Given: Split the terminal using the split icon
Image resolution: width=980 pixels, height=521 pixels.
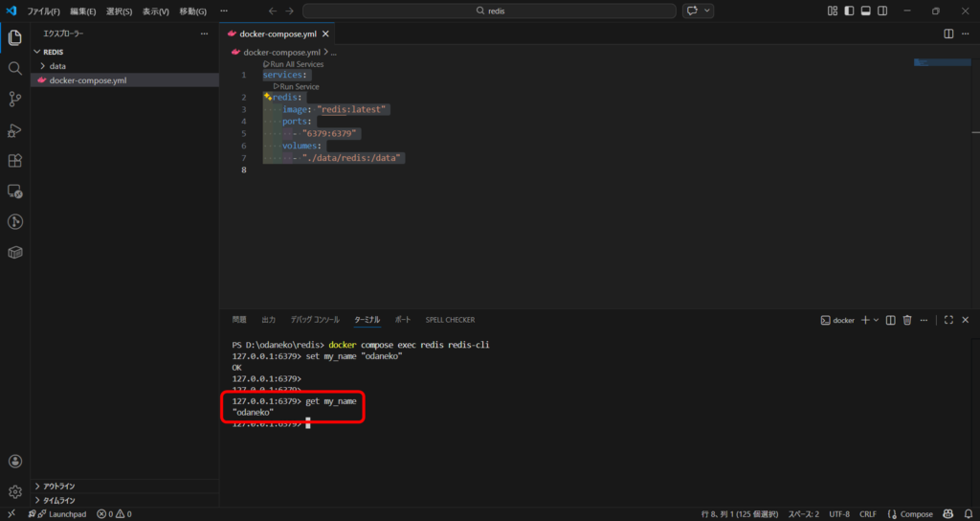Looking at the screenshot, I should (891, 320).
